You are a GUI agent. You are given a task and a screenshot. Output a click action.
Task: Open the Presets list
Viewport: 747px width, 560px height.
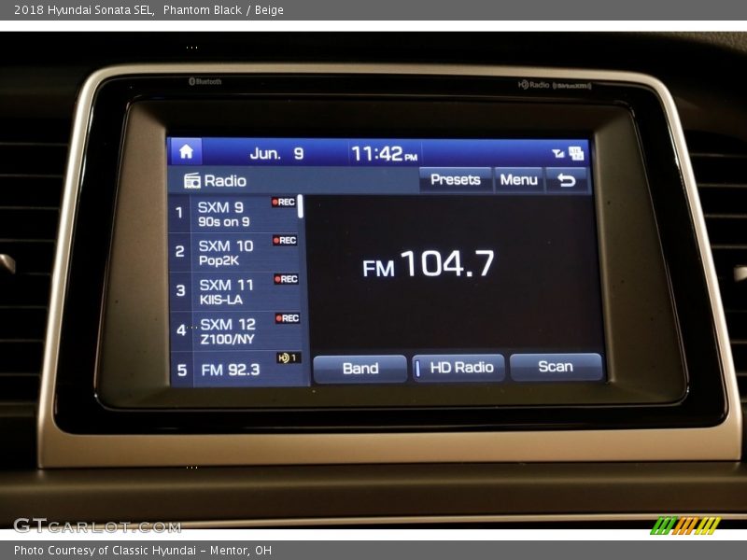[456, 179]
